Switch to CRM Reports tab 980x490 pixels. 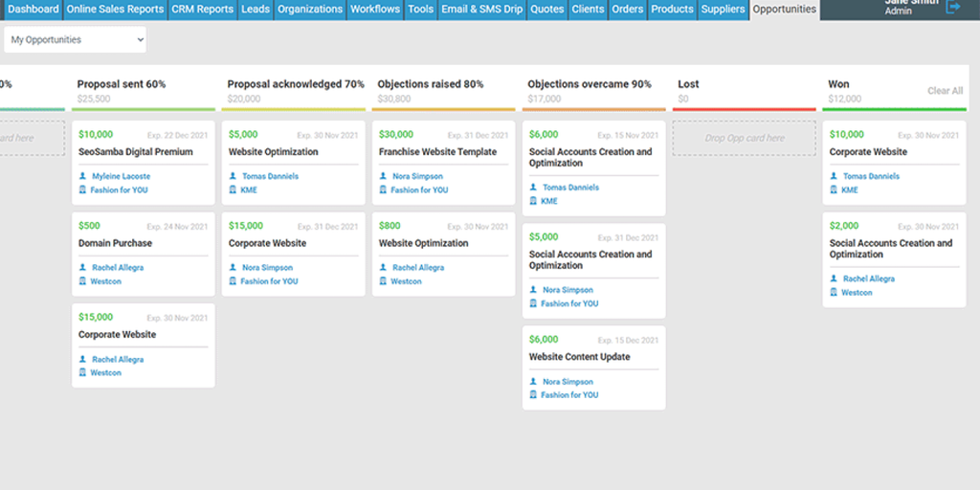click(202, 10)
